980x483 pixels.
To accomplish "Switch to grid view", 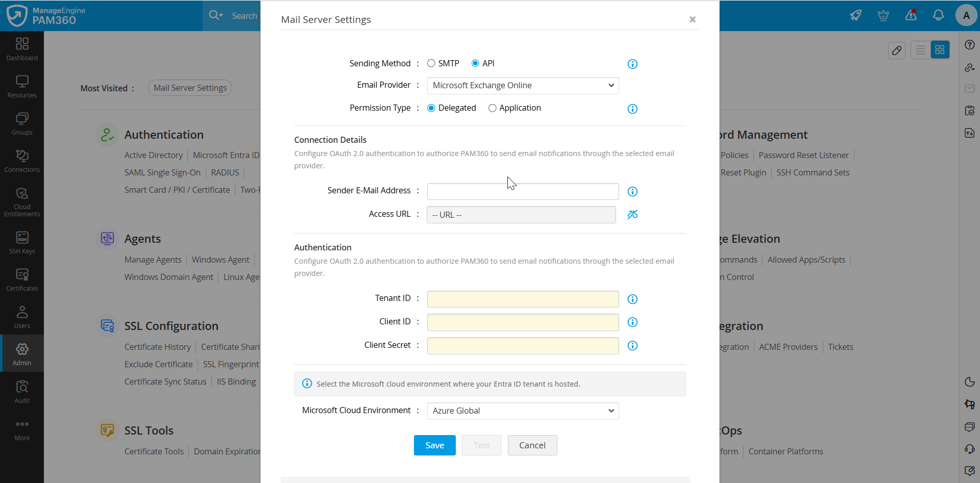I will (940, 50).
